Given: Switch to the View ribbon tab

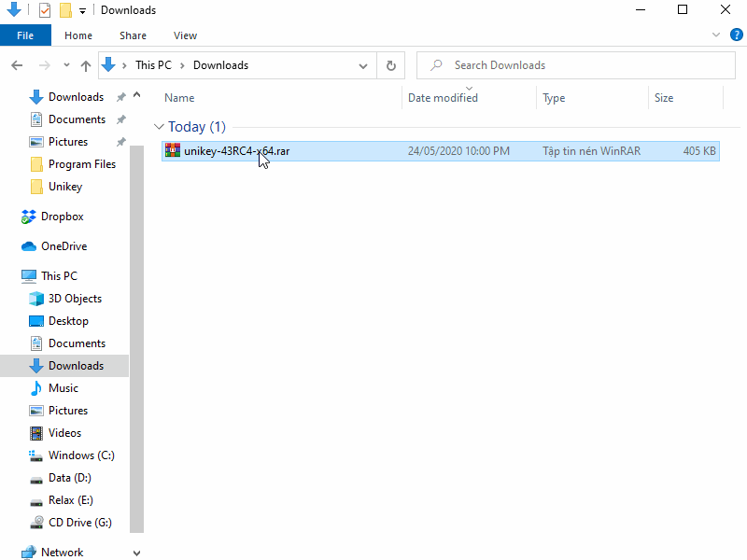Looking at the screenshot, I should pyautogui.click(x=185, y=35).
